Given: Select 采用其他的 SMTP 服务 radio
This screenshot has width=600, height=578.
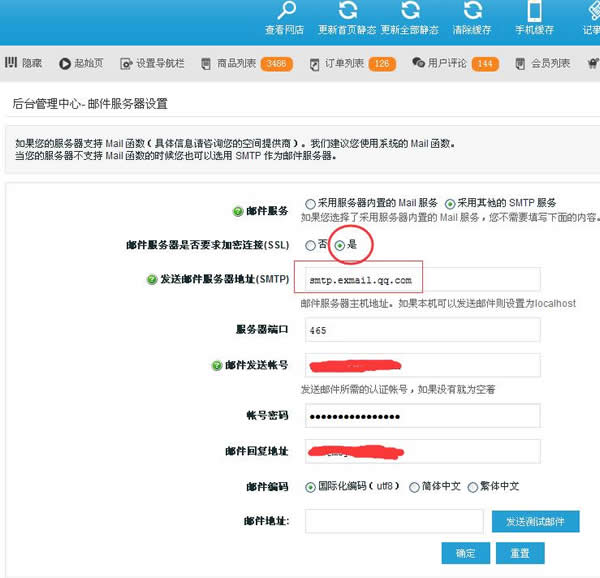Looking at the screenshot, I should click(450, 204).
